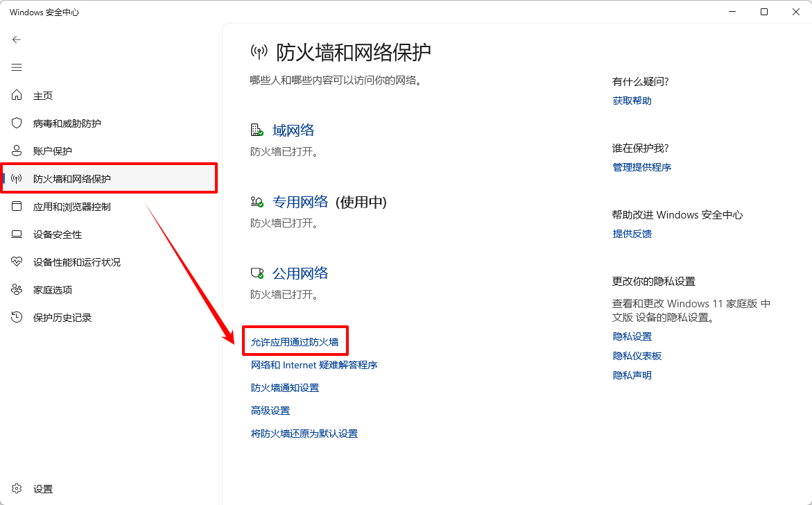Minimize the Windows 安全中心 window

click(x=732, y=11)
